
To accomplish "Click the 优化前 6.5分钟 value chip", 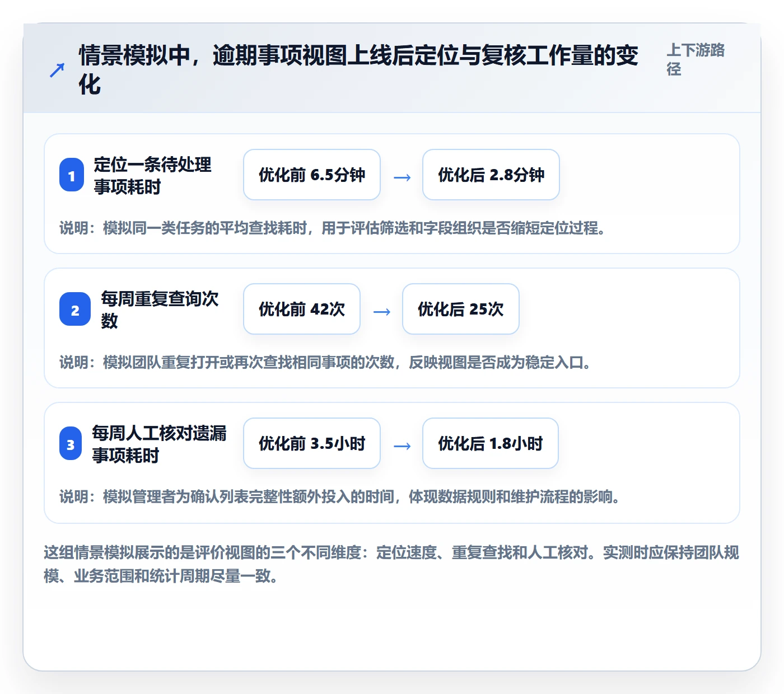I will (x=312, y=175).
